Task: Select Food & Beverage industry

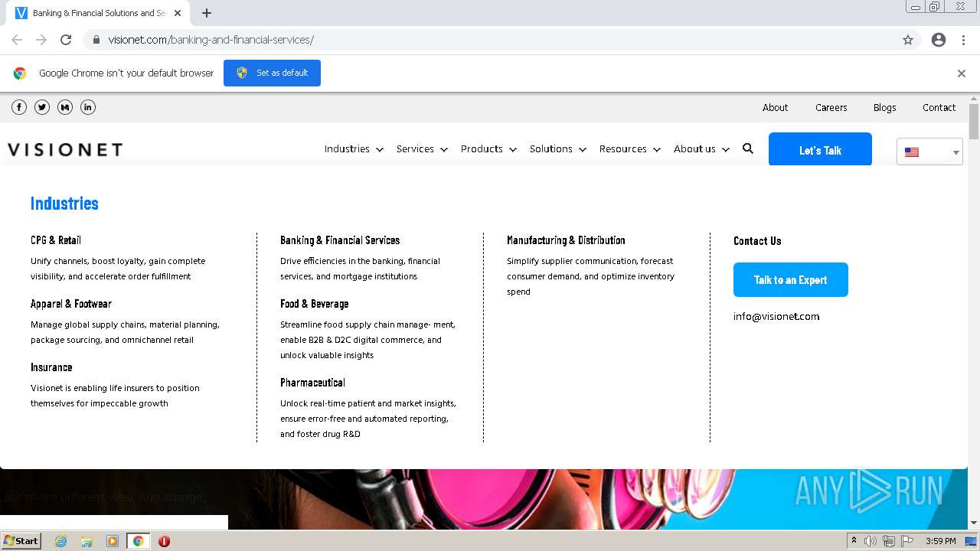Action: click(314, 304)
